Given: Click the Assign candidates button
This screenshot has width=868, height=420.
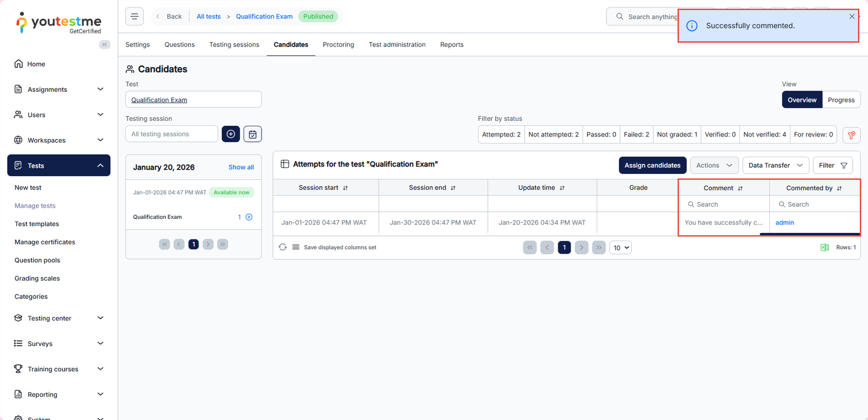Looking at the screenshot, I should (652, 165).
